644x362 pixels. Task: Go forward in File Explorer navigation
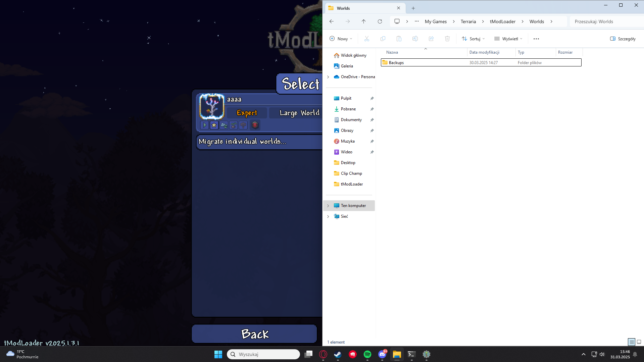point(348,21)
